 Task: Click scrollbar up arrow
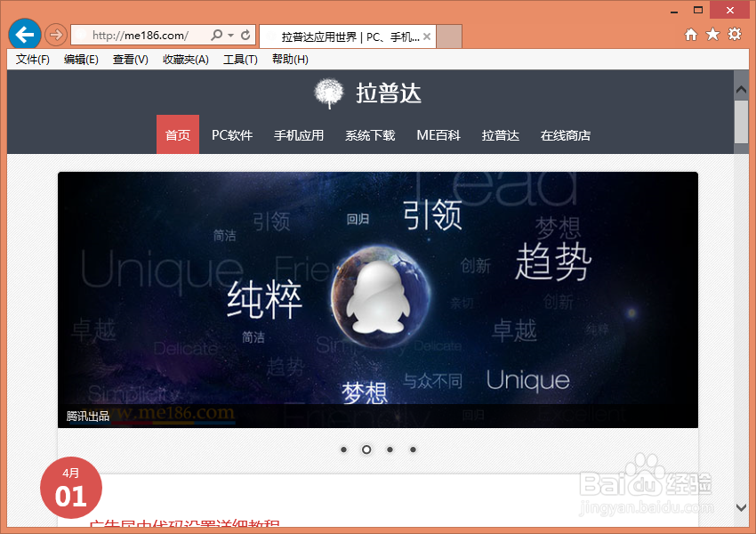coord(741,90)
